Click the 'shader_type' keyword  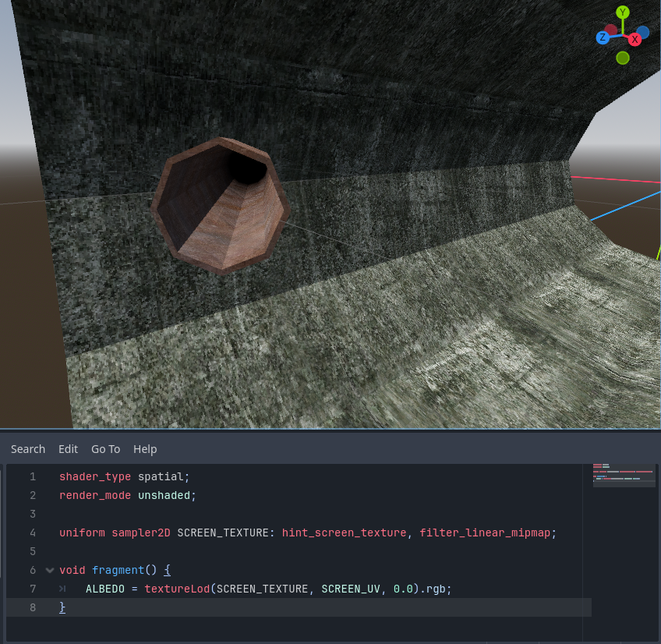coord(95,477)
